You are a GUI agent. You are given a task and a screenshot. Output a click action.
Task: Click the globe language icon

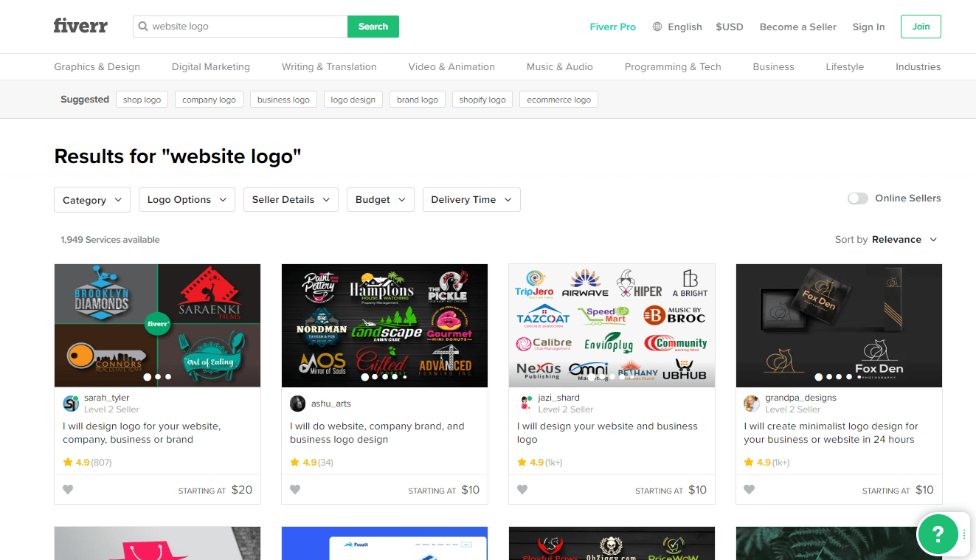(657, 27)
